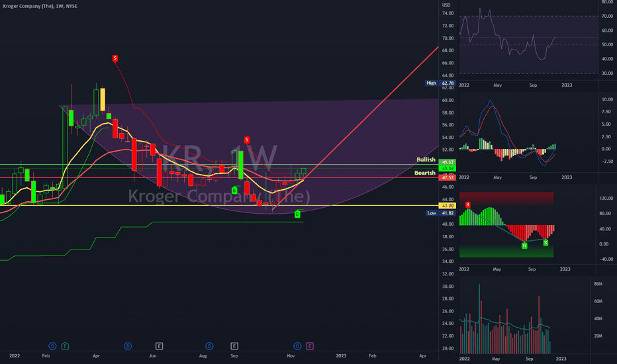Click Jun on the main time axis
617x364 pixels.
click(x=153, y=356)
